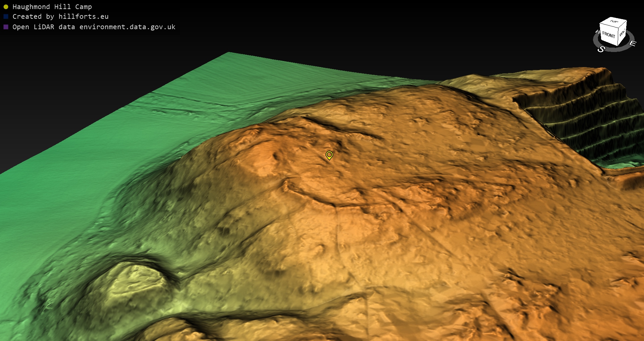
Task: Click the dark blue legend square
Action: click(x=6, y=16)
